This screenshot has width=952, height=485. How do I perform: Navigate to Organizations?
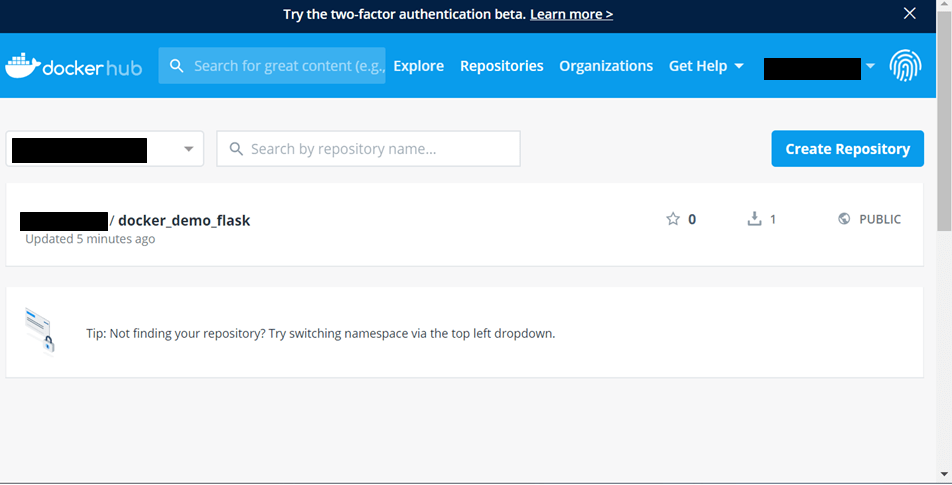(x=606, y=66)
